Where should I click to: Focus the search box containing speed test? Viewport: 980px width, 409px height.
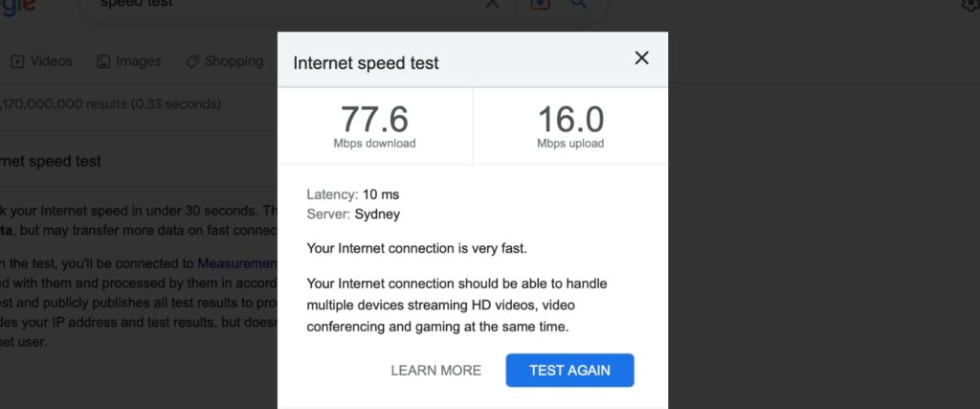pyautogui.click(x=287, y=5)
